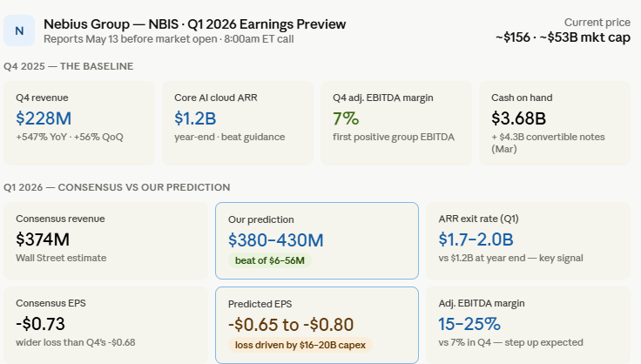This screenshot has height=364, width=641.
Task: Click Q1 2026 consensus vs our prediction heading
Action: tap(117, 187)
